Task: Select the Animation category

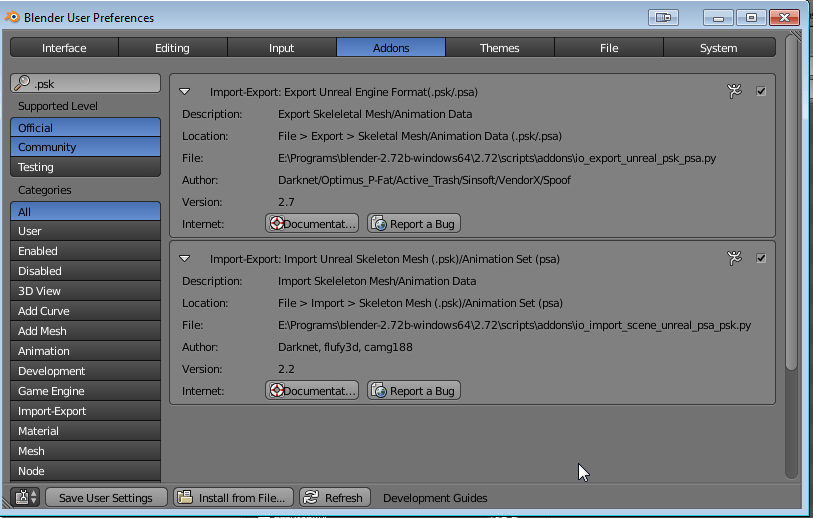Action: [86, 351]
